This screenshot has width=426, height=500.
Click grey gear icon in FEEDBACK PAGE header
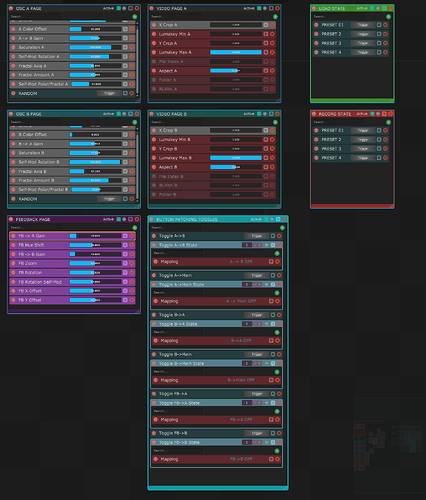point(124,219)
